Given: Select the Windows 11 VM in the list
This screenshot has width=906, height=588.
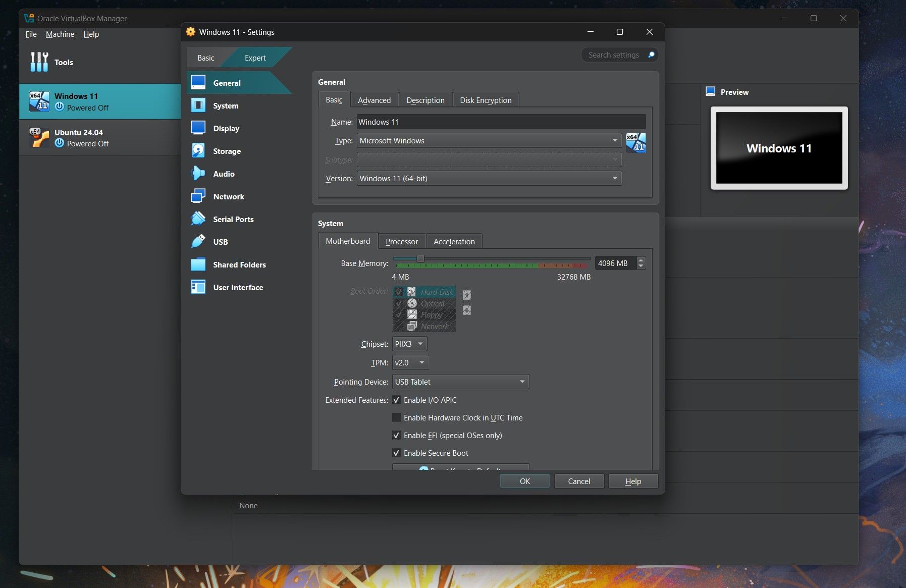Looking at the screenshot, I should click(100, 101).
